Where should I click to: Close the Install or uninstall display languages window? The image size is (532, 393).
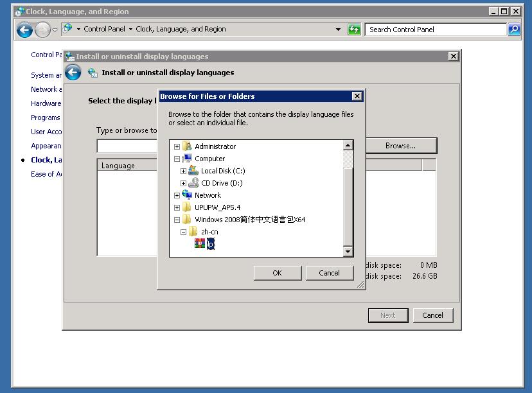tap(453, 57)
